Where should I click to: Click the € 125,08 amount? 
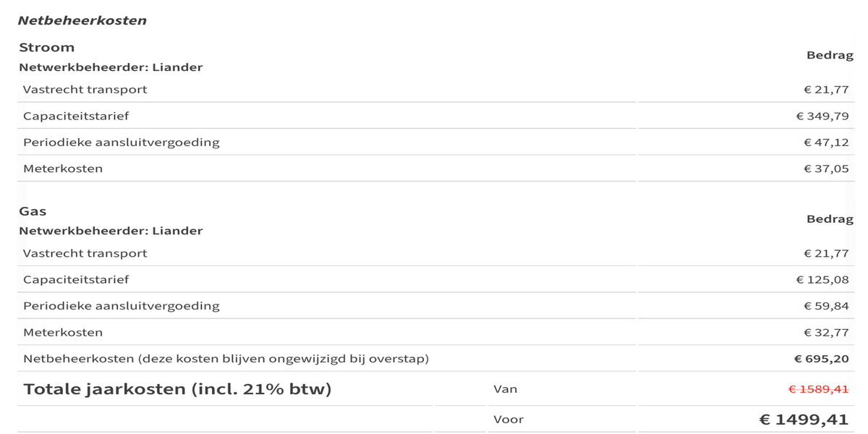822,279
